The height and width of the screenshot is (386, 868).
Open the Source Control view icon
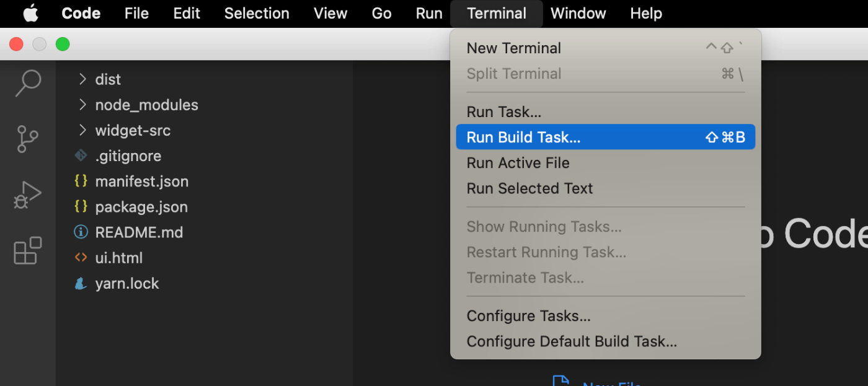tap(27, 139)
